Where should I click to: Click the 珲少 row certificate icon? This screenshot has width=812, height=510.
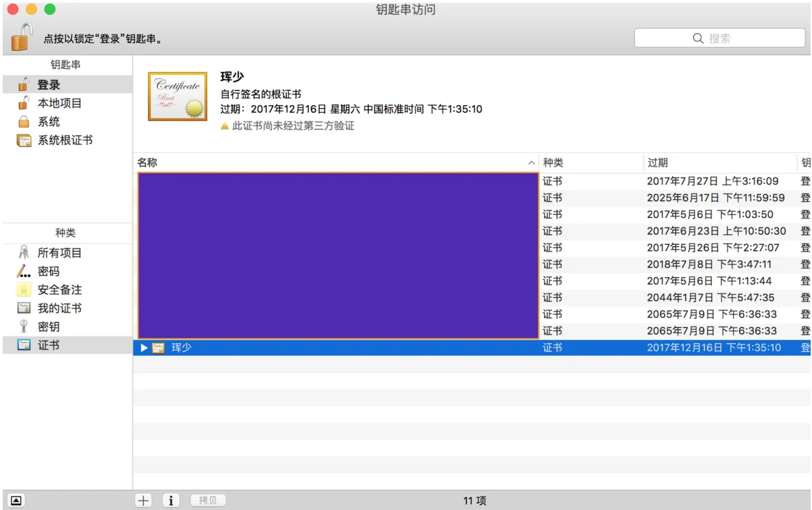[158, 348]
